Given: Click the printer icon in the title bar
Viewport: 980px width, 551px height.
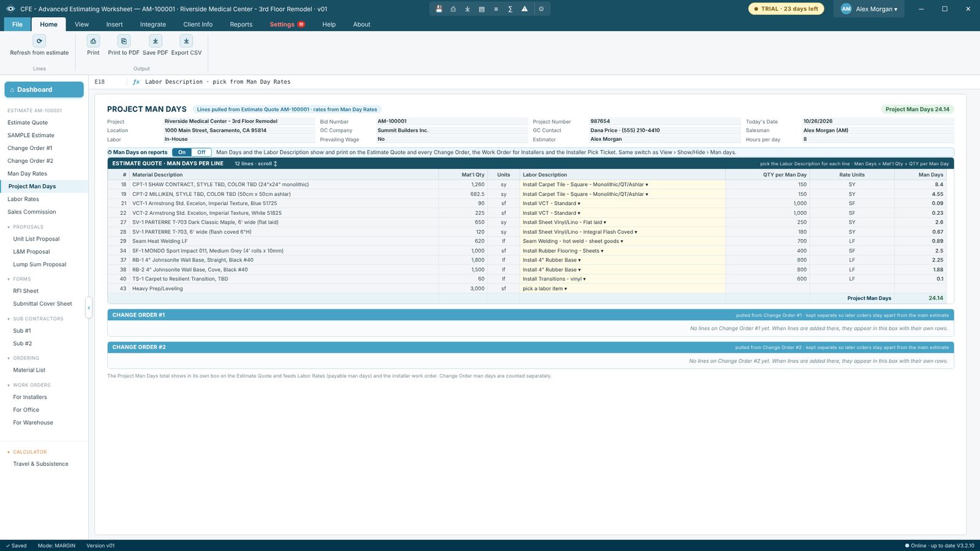Looking at the screenshot, I should coord(453,9).
